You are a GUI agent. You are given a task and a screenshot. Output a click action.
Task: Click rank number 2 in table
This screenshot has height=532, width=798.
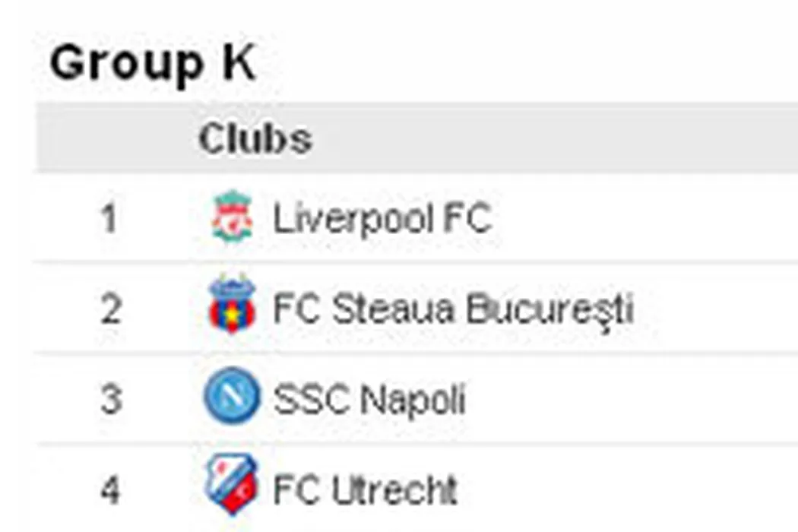[110, 309]
